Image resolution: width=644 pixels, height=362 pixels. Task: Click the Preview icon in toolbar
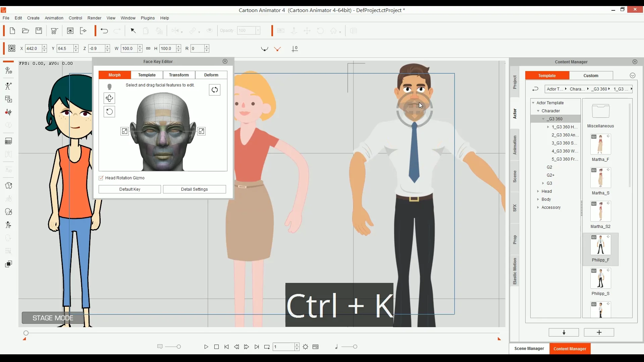[x=70, y=31]
